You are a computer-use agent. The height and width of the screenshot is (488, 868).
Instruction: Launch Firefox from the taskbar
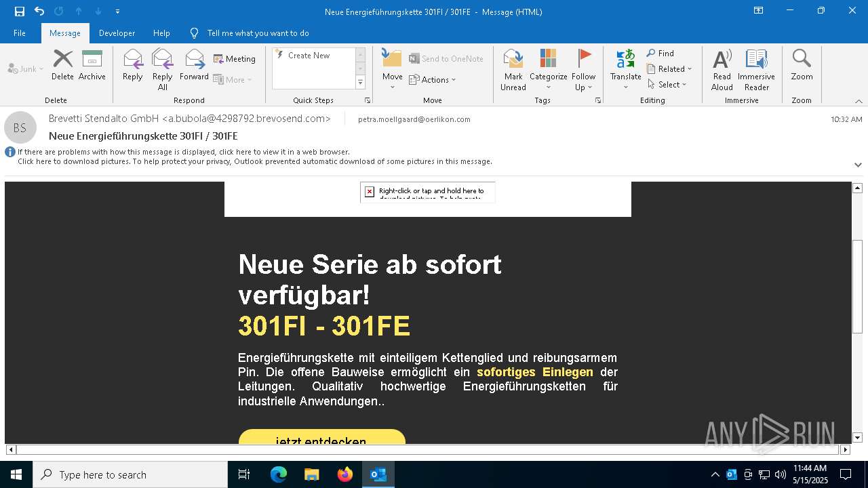pyautogui.click(x=345, y=474)
